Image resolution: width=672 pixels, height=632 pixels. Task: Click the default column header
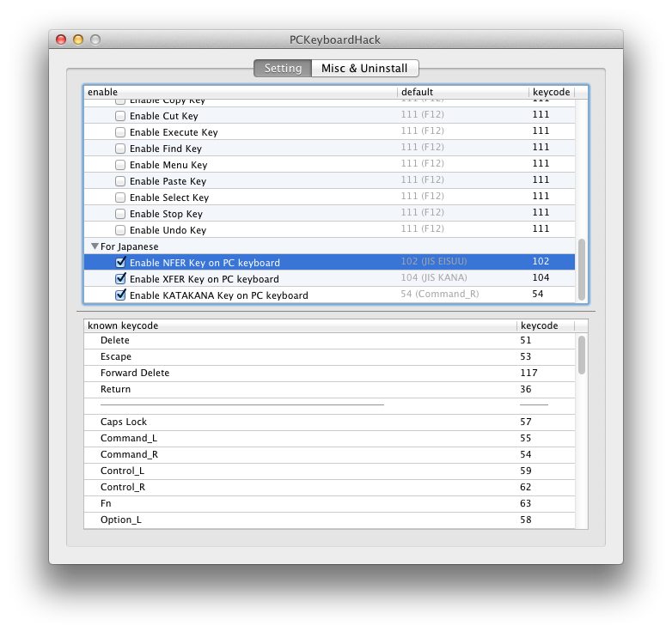(x=463, y=92)
